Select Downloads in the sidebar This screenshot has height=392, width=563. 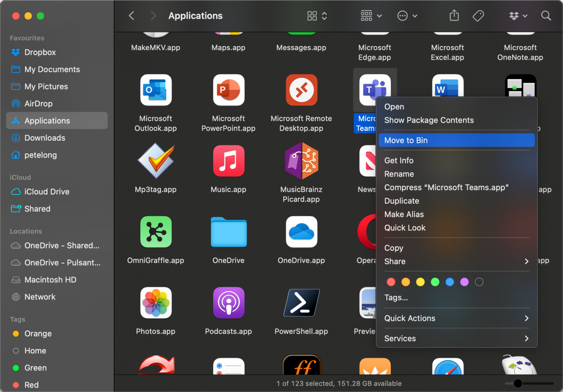click(x=44, y=138)
